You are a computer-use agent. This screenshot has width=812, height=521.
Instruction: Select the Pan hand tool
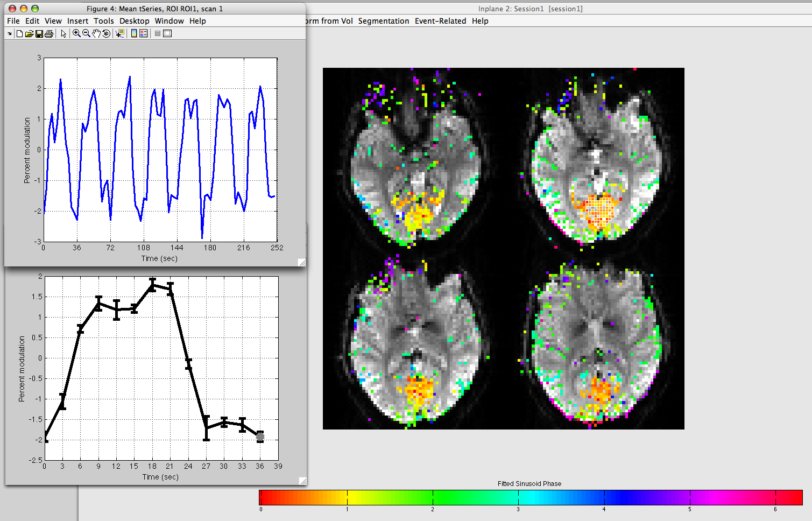pos(96,33)
